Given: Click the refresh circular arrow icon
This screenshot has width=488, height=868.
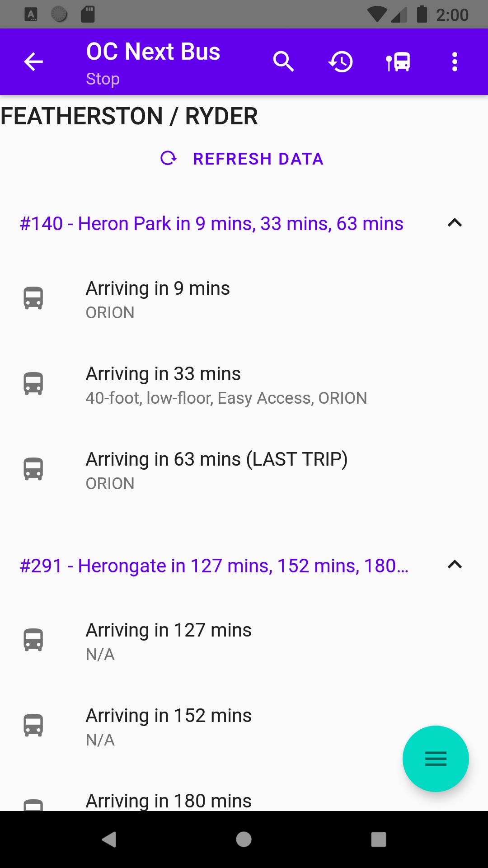Looking at the screenshot, I should click(169, 159).
